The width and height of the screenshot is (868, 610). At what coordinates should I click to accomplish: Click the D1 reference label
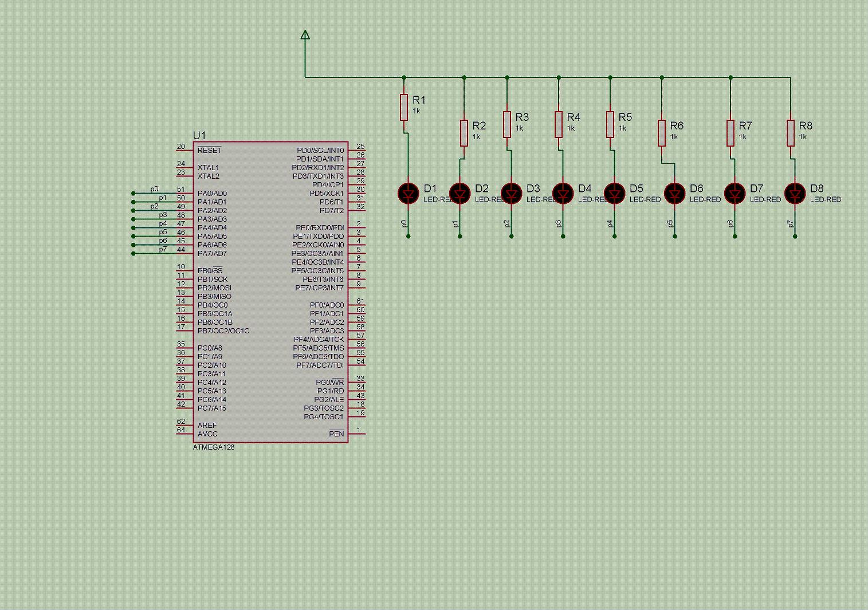point(430,188)
